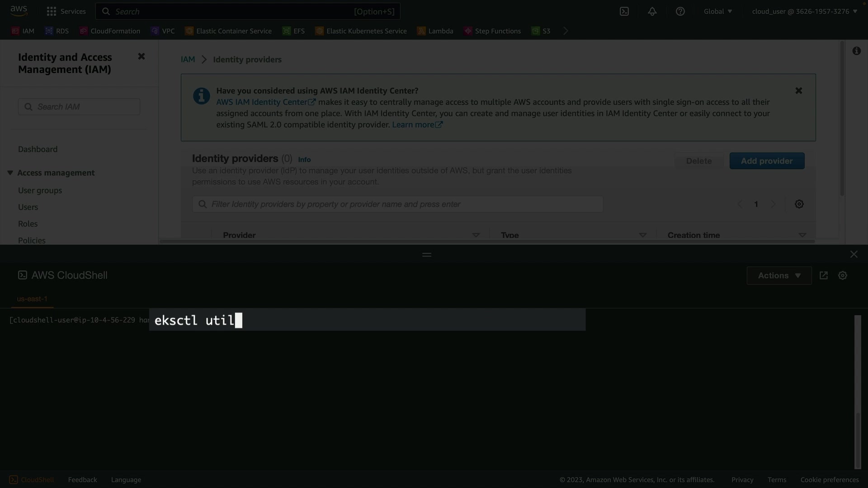Open CloudShell in new browser tab icon
Image resolution: width=868 pixels, height=488 pixels.
(823, 276)
